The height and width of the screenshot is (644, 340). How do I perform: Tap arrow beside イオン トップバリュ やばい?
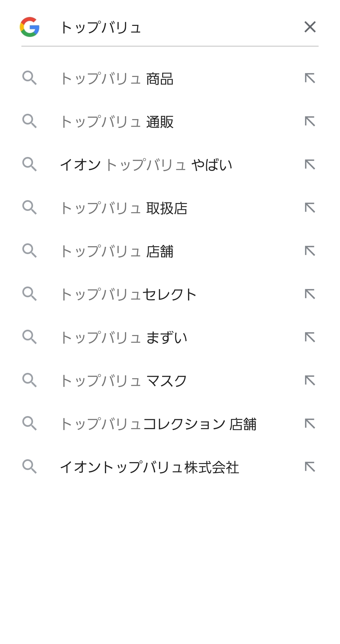coord(310,165)
